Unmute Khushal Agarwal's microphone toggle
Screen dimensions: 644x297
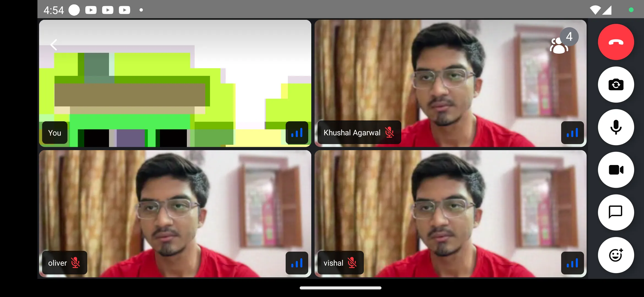[390, 133]
